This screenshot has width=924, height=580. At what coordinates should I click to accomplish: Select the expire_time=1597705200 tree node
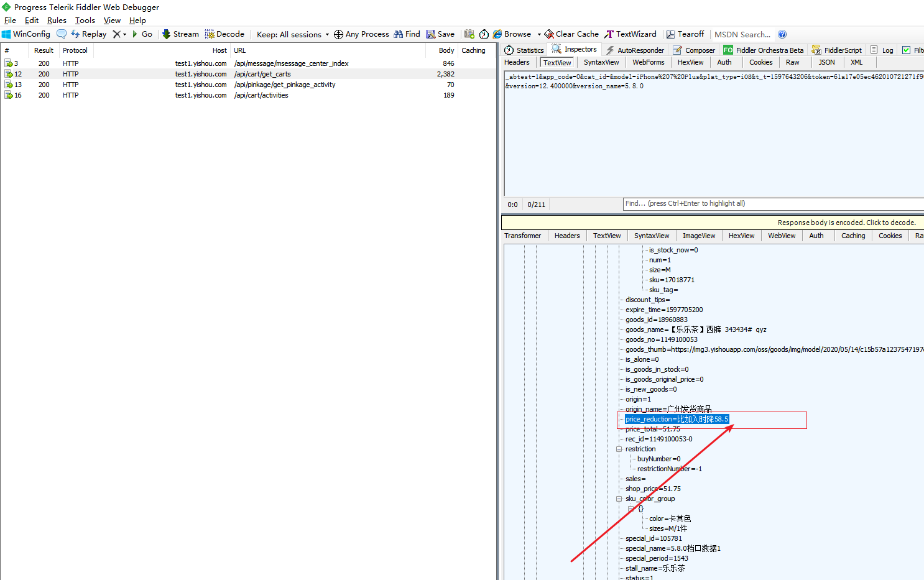[x=664, y=310]
